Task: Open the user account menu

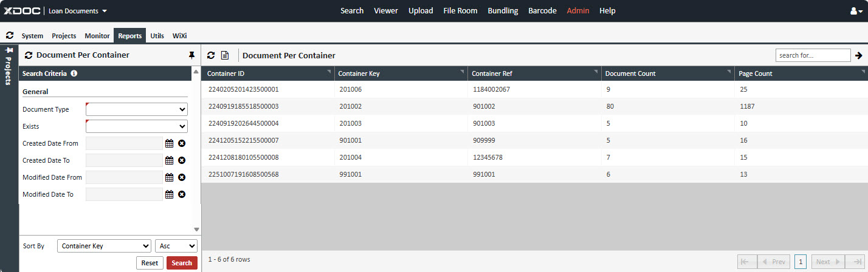Action: tap(856, 11)
